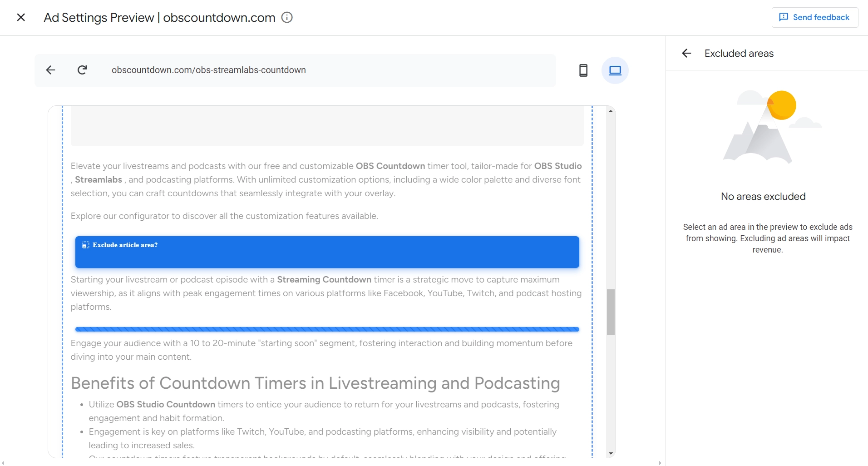Click the 'Benefits of Countdown Timers' heading

click(x=315, y=383)
